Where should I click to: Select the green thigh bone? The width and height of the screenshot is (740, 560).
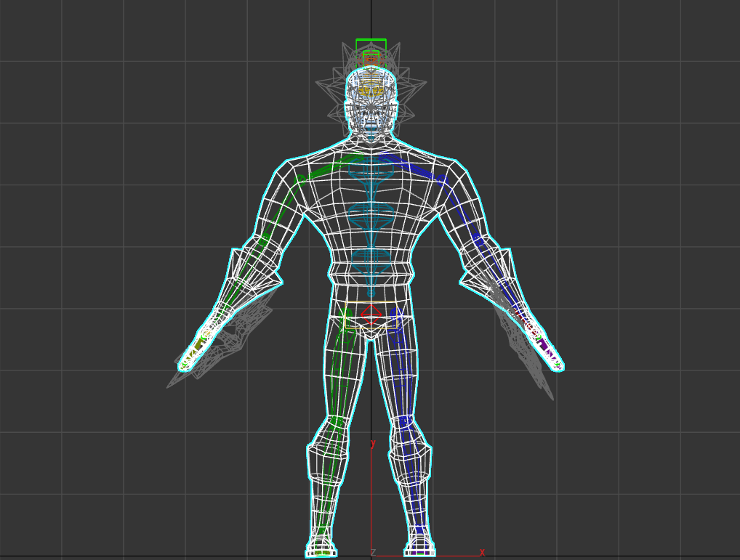[x=340, y=363]
